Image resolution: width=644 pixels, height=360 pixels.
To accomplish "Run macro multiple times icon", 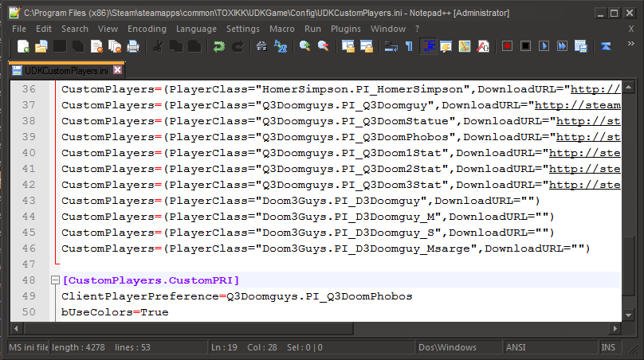I will pos(562,46).
